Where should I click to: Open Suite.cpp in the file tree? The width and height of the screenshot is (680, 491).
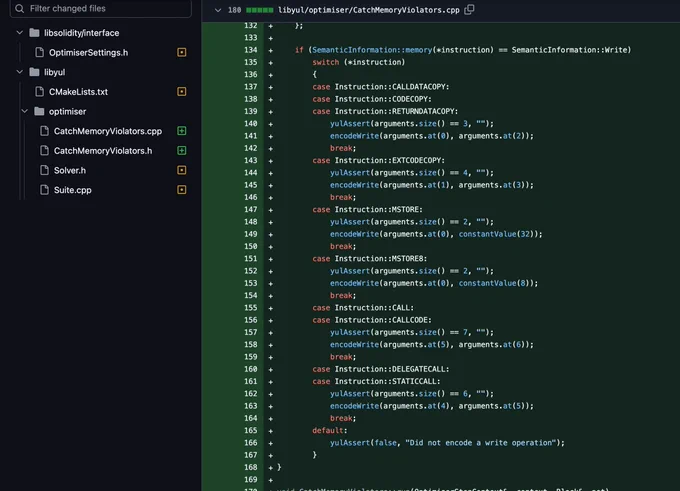[x=72, y=190]
